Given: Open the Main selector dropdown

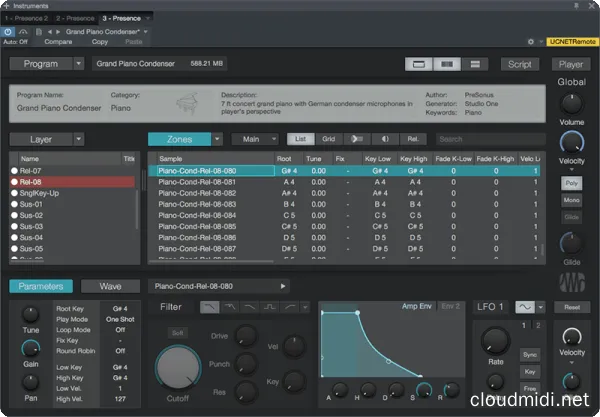Looking at the screenshot, I should click(x=255, y=139).
